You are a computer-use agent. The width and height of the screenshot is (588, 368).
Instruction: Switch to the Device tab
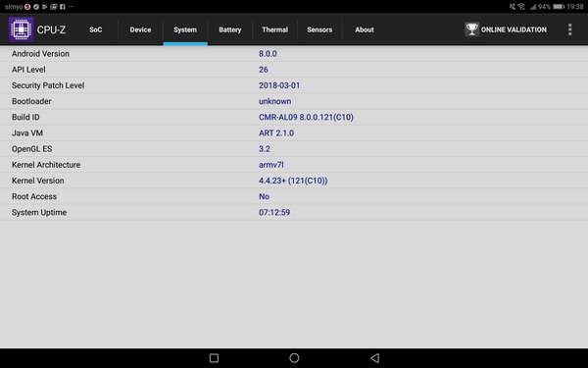140,29
